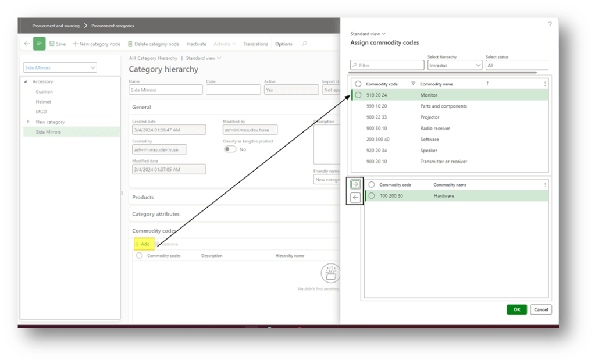Click the Commodity code column filter icon
The image size is (595, 364).
413,84
